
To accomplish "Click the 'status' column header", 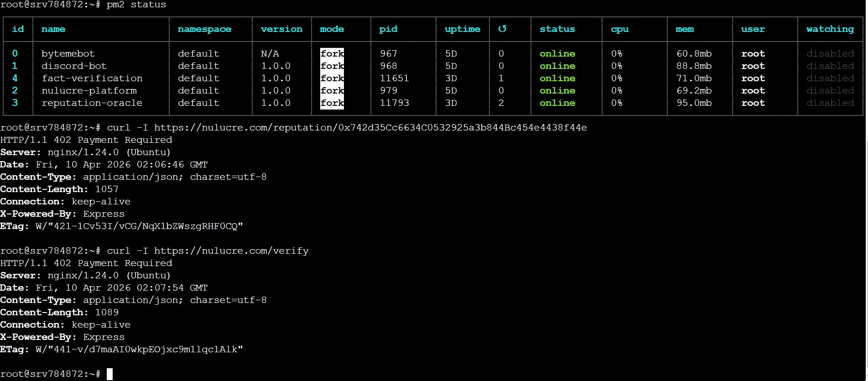I will coord(557,29).
